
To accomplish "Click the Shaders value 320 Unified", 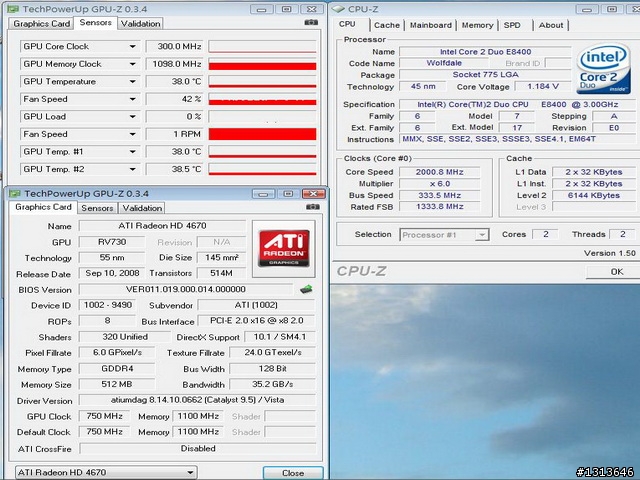I will point(124,337).
